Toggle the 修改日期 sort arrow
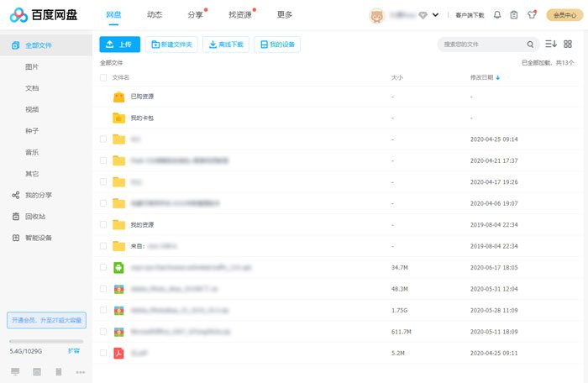Viewport: 588px width, 383px height. click(498, 77)
